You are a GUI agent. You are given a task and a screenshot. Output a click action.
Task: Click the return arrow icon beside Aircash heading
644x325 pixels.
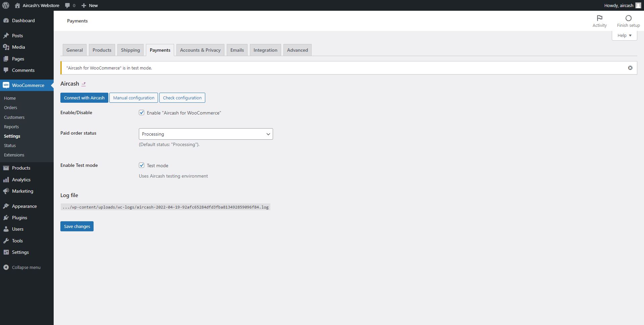tap(84, 84)
